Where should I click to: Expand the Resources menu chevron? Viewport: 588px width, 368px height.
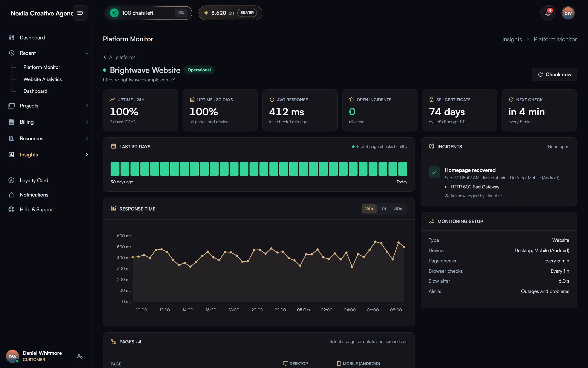pyautogui.click(x=87, y=138)
